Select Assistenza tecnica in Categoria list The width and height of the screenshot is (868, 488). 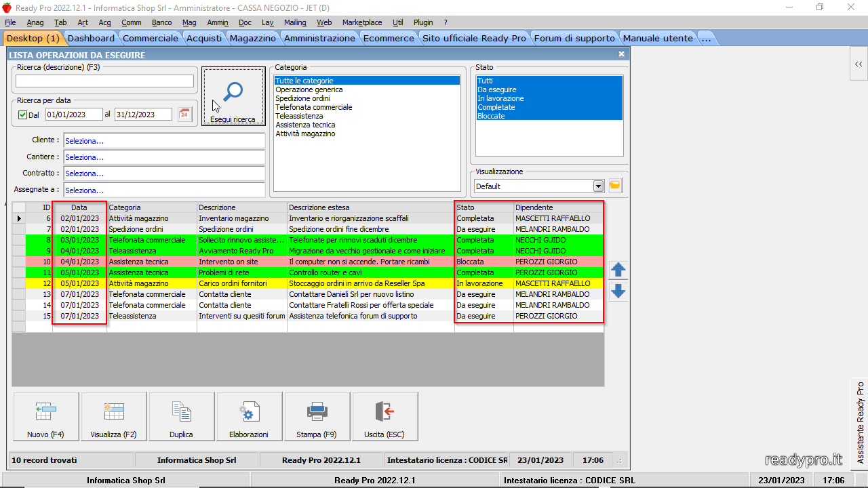click(305, 125)
